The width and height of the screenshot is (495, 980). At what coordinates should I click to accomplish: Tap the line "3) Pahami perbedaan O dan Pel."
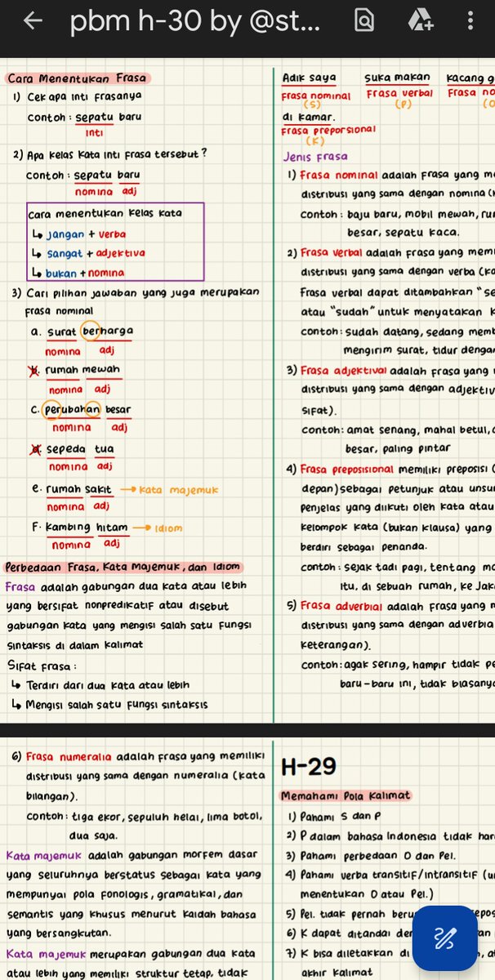click(370, 855)
